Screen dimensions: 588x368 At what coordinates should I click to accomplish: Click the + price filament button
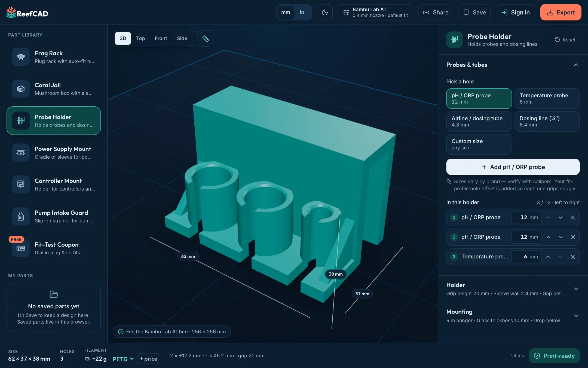point(148,359)
